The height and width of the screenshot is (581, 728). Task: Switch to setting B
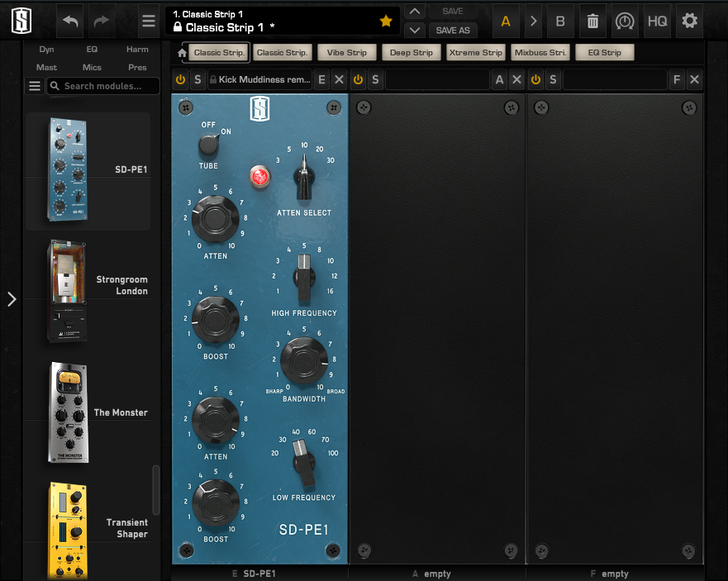pos(560,21)
